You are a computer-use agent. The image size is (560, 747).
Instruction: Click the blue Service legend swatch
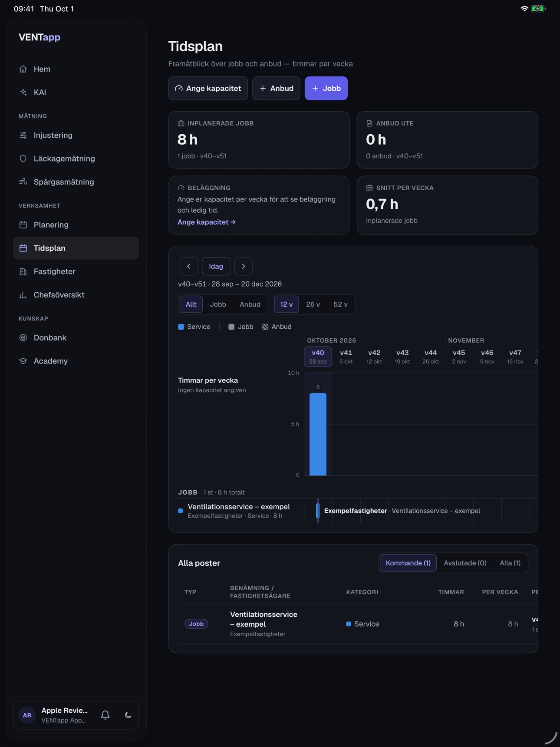(181, 327)
